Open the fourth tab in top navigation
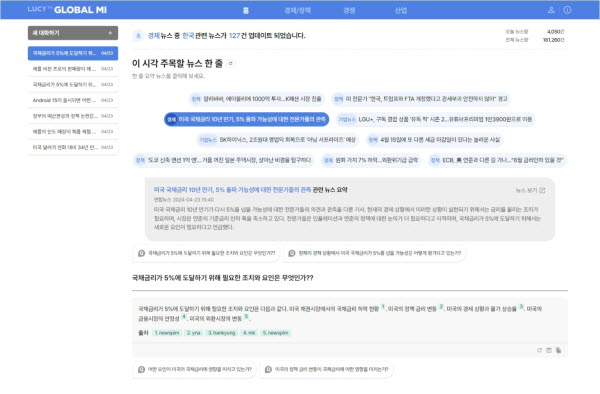Viewport: 600px width, 394px height. click(x=401, y=10)
